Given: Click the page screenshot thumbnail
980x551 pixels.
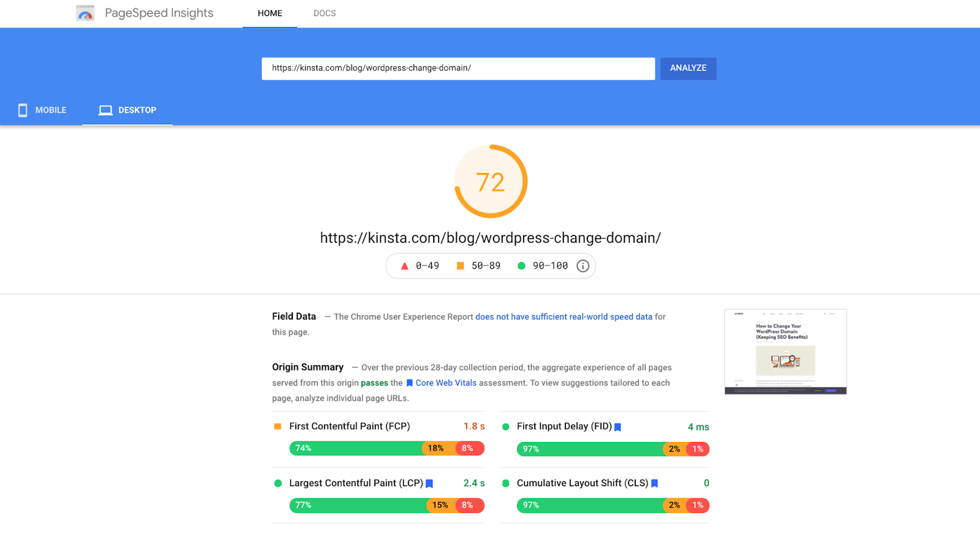Looking at the screenshot, I should (785, 352).
